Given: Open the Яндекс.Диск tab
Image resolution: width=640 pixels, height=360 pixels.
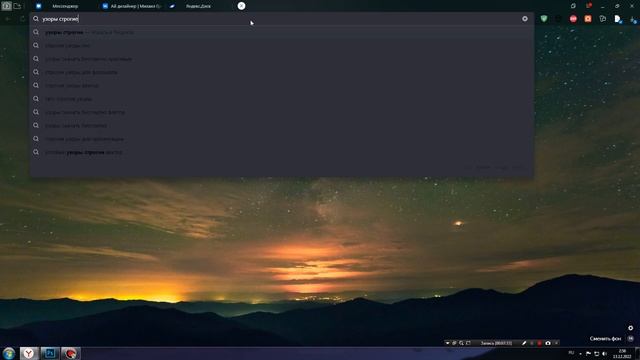Looking at the screenshot, I should click(198, 6).
